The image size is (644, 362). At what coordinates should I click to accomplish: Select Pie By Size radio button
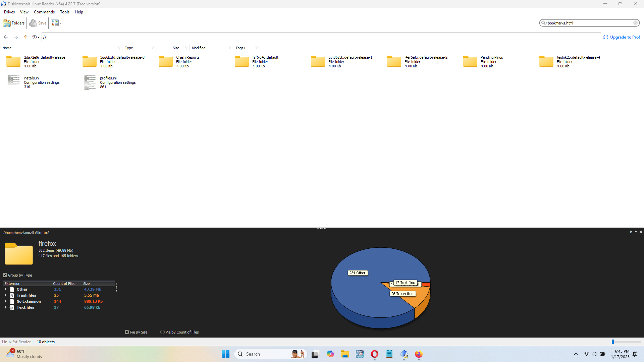127,332
